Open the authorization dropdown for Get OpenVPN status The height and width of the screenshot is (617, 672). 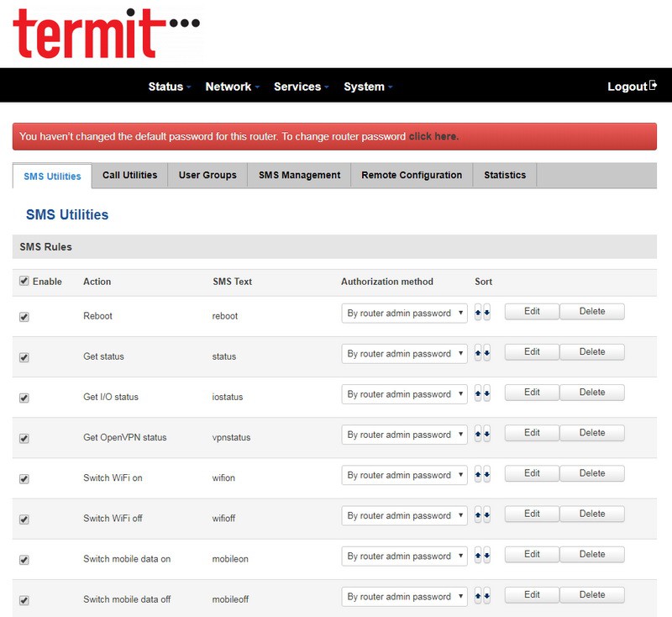click(x=404, y=435)
